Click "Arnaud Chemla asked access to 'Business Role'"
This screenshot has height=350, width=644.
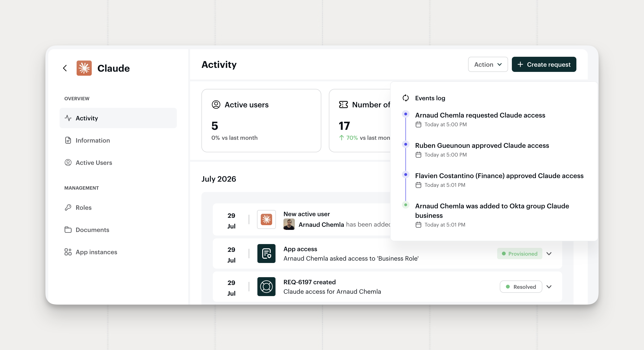coord(351,258)
